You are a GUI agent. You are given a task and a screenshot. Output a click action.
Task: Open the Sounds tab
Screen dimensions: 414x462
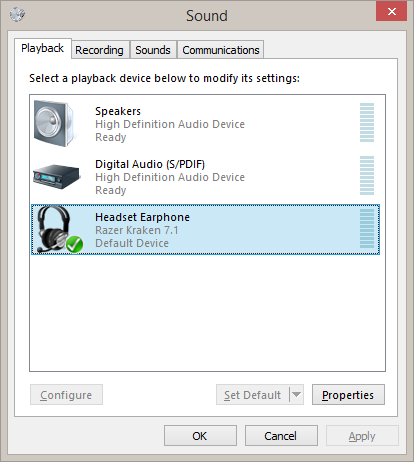click(153, 50)
